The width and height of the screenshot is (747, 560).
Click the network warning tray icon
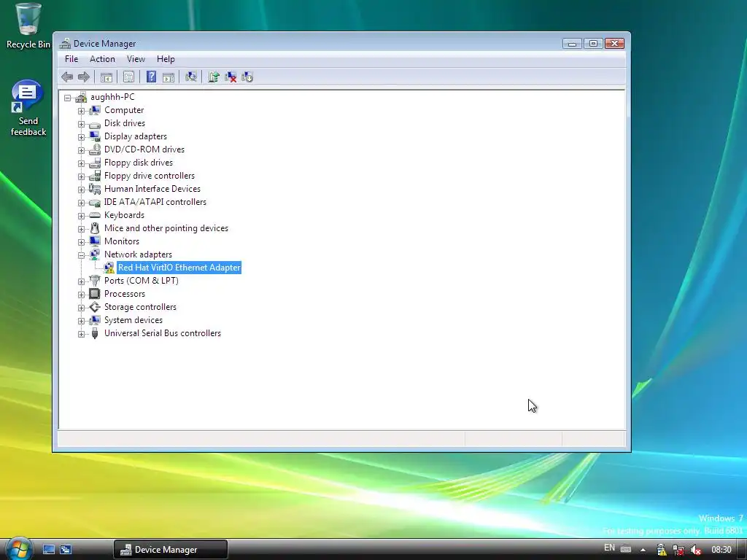point(661,550)
